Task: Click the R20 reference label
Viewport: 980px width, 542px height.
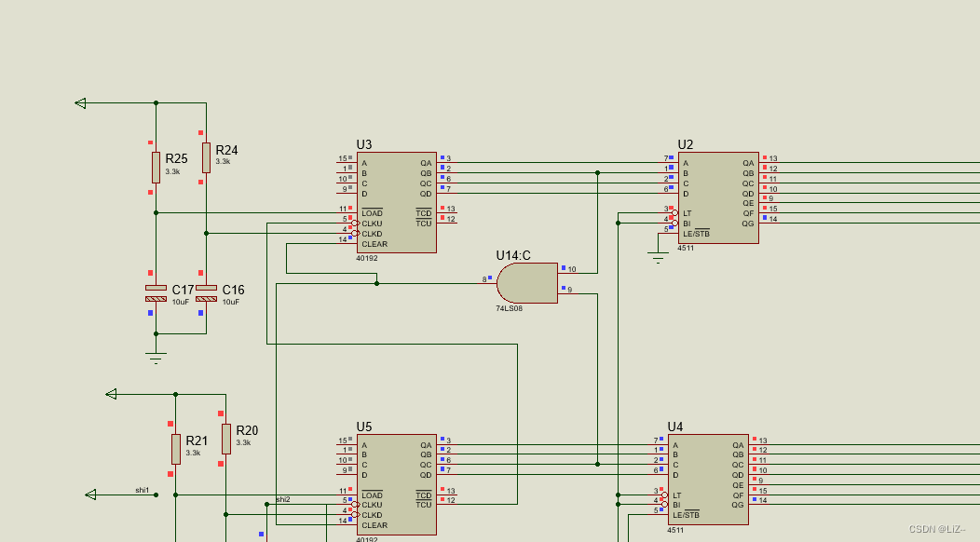Action: coord(247,431)
